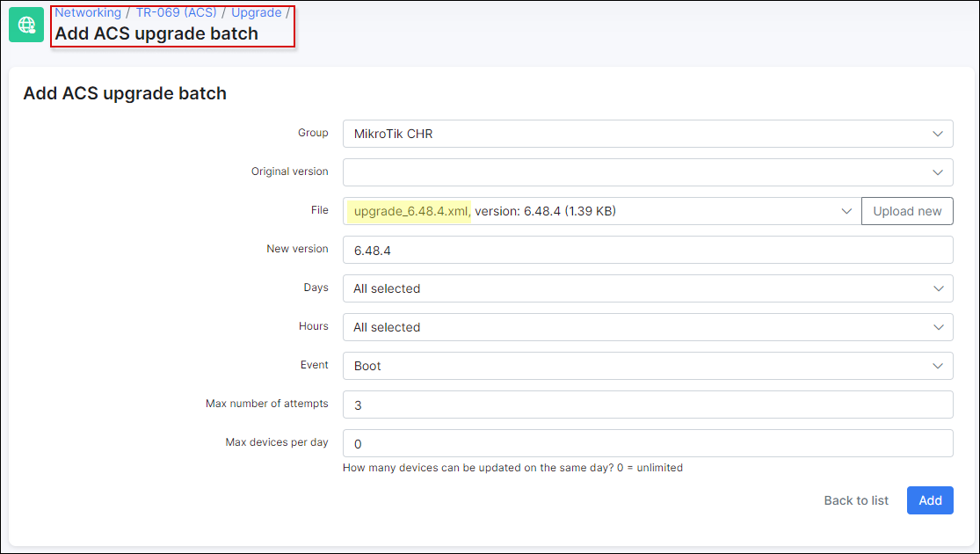
Task: Go Back to list
Action: 856,500
